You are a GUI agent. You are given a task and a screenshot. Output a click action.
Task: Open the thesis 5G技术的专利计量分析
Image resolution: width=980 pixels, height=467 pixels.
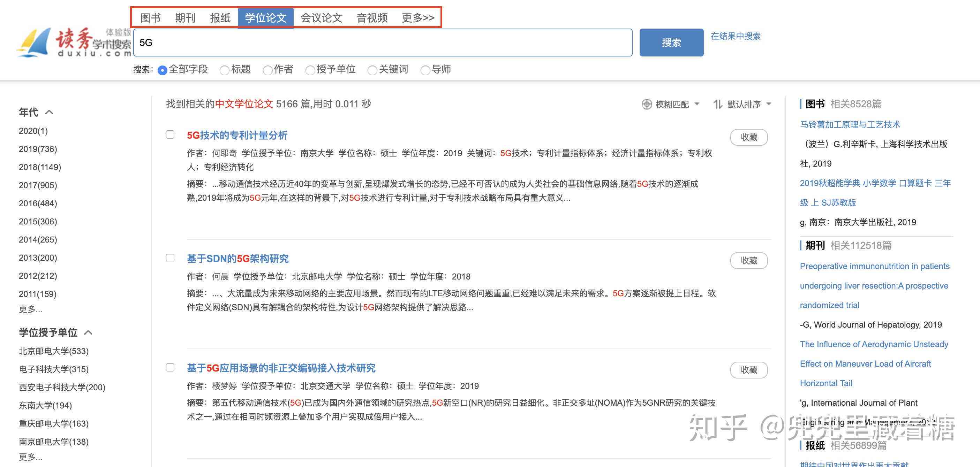click(x=237, y=135)
